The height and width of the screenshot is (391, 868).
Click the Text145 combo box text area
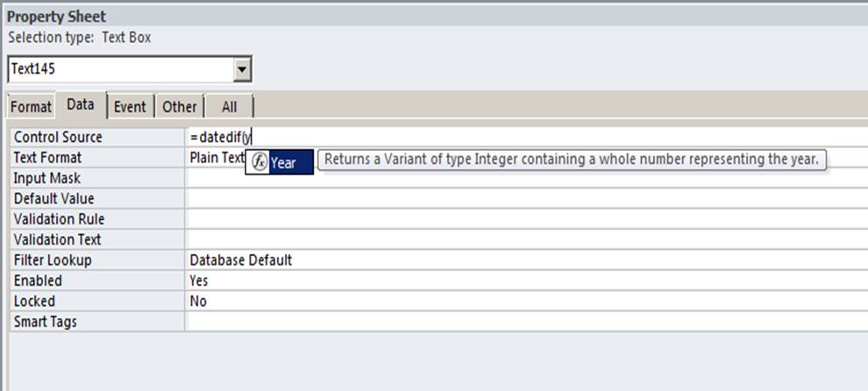tap(121, 70)
